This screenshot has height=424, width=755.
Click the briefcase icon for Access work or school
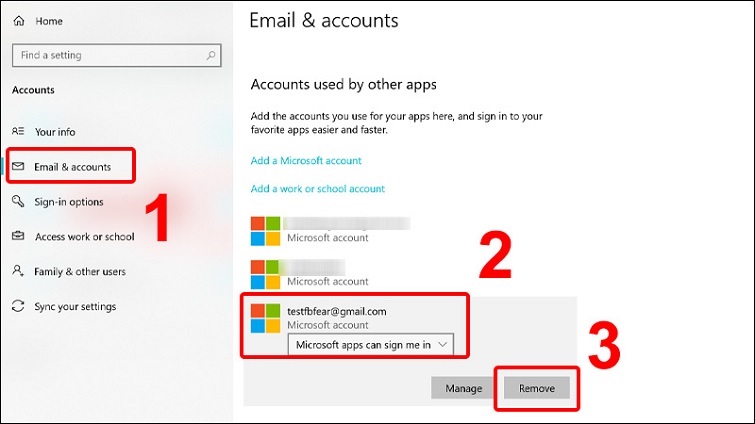tap(18, 235)
